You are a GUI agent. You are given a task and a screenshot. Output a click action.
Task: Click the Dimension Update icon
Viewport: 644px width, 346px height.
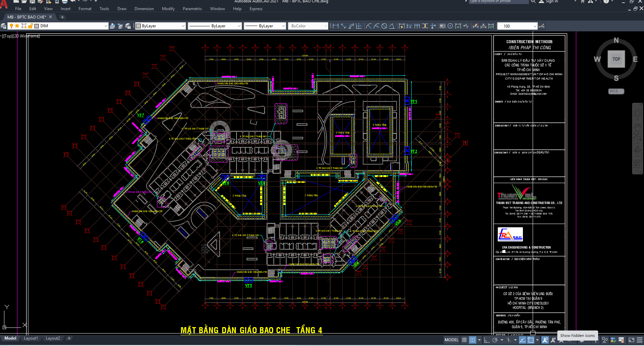(491, 26)
